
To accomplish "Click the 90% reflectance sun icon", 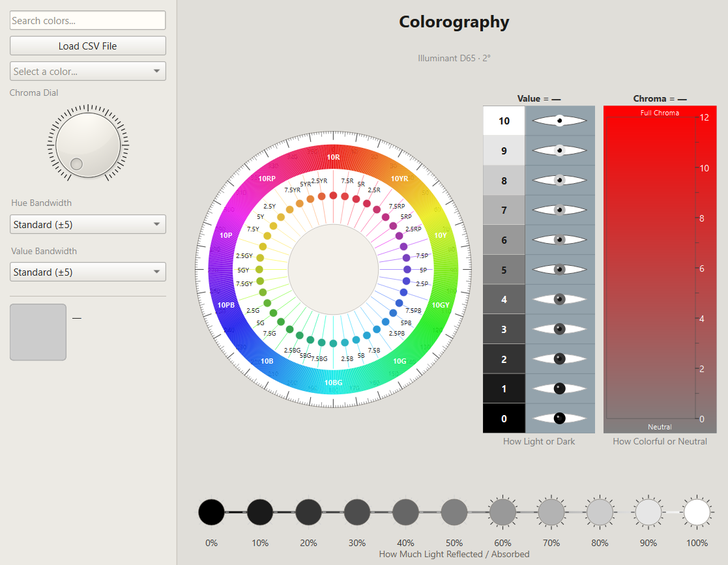I will 648,512.
